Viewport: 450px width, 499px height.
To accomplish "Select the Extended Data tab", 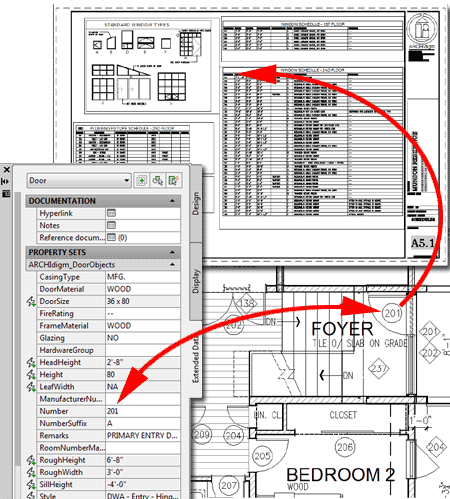I will [x=196, y=359].
